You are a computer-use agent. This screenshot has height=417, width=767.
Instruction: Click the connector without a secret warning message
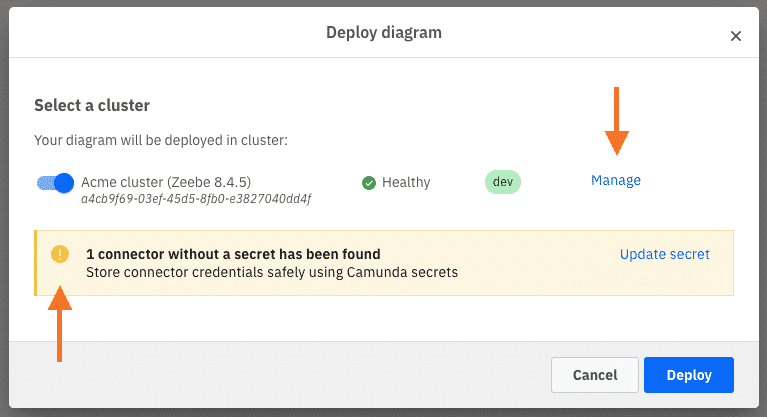point(233,254)
